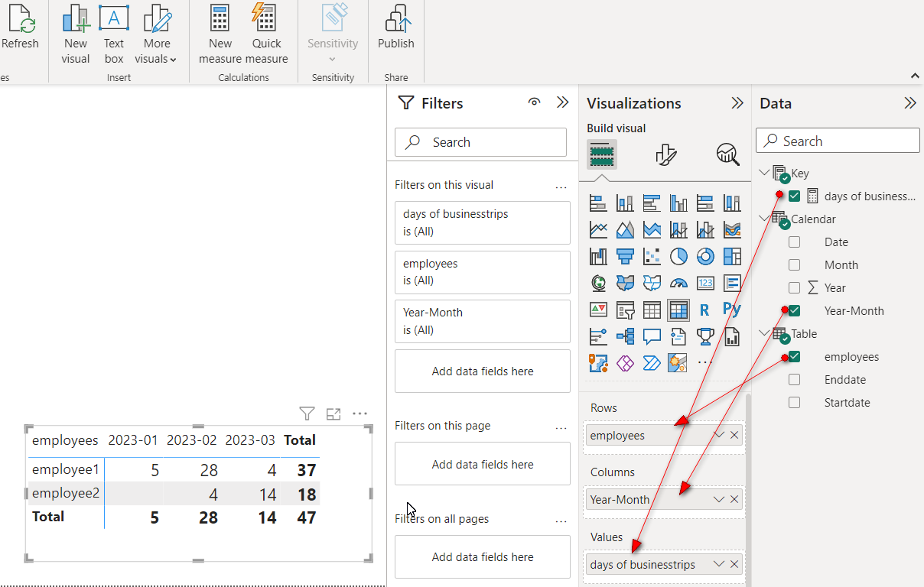Open the More visuals dropdown
The image size is (924, 587).
coord(156,35)
